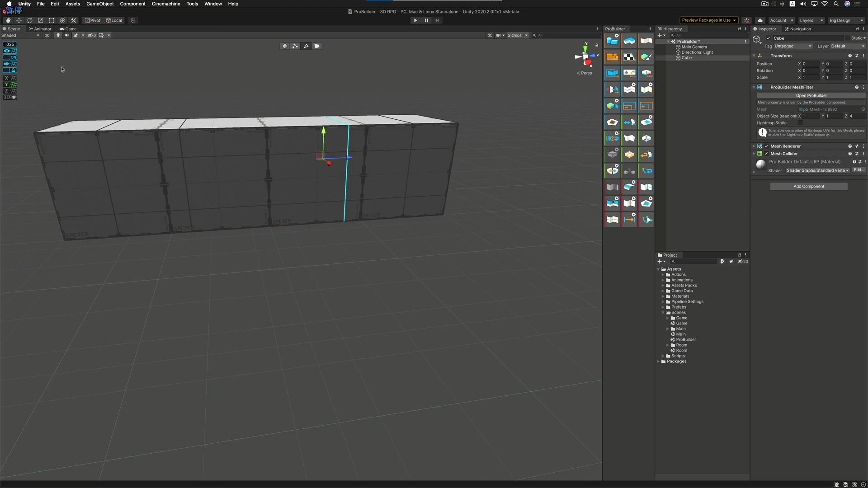Open the Cinemachine menu
This screenshot has height=488, width=868.
[165, 4]
